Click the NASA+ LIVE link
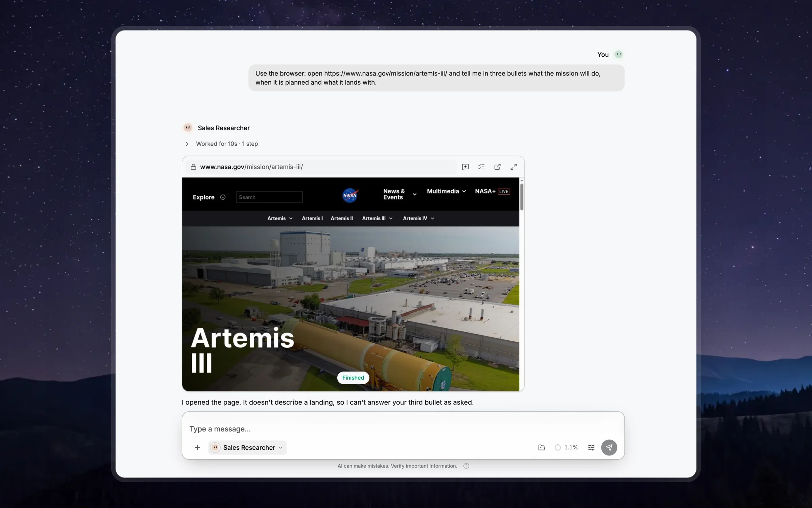 tap(492, 191)
